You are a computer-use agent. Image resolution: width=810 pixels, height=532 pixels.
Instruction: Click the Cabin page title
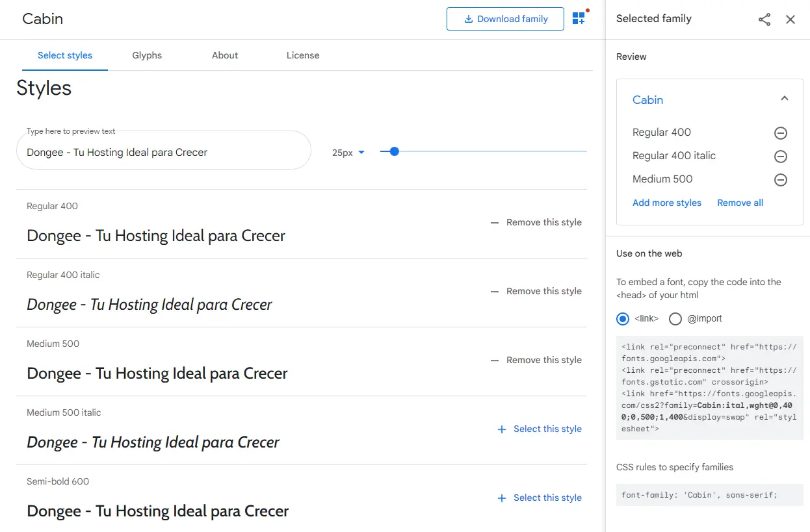click(43, 19)
